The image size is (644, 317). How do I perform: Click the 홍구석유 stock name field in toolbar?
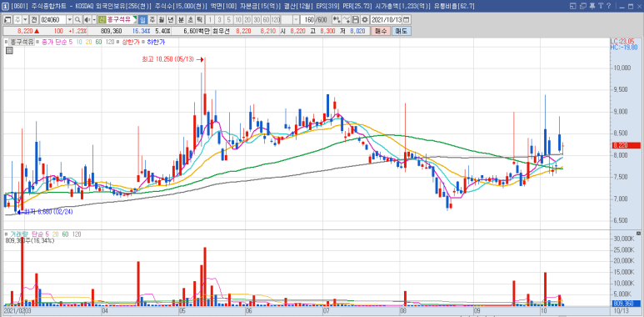pos(122,20)
